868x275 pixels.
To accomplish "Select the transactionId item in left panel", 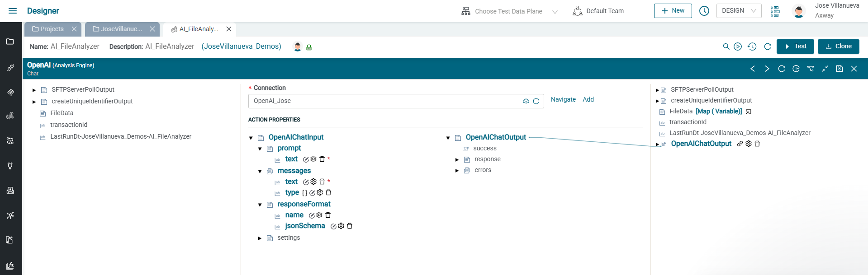I will point(69,125).
